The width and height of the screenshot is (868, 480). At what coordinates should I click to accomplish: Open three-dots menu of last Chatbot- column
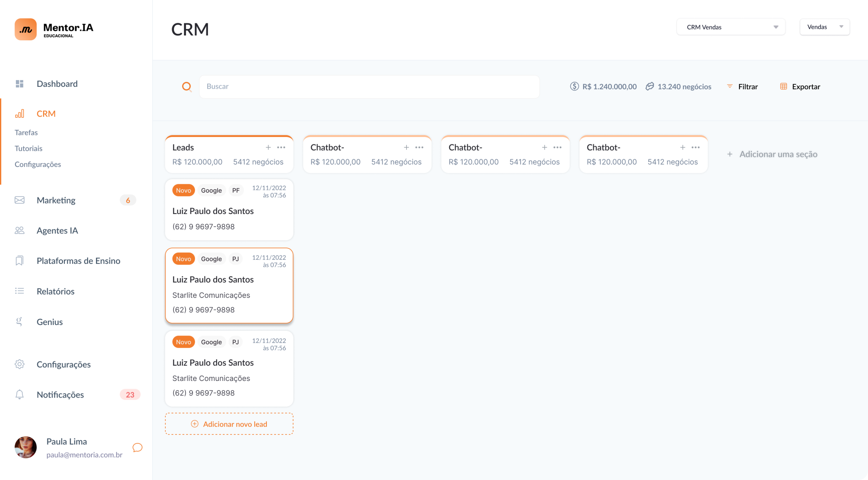pyautogui.click(x=695, y=148)
